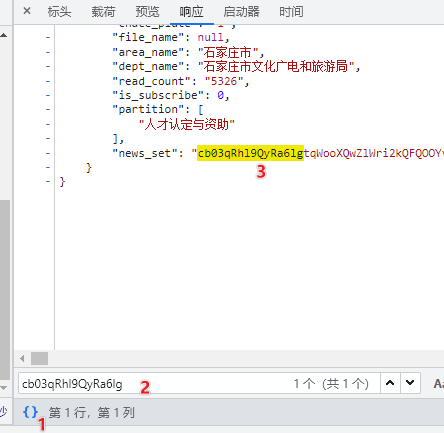Open the 时间 tab

pyautogui.click(x=291, y=12)
